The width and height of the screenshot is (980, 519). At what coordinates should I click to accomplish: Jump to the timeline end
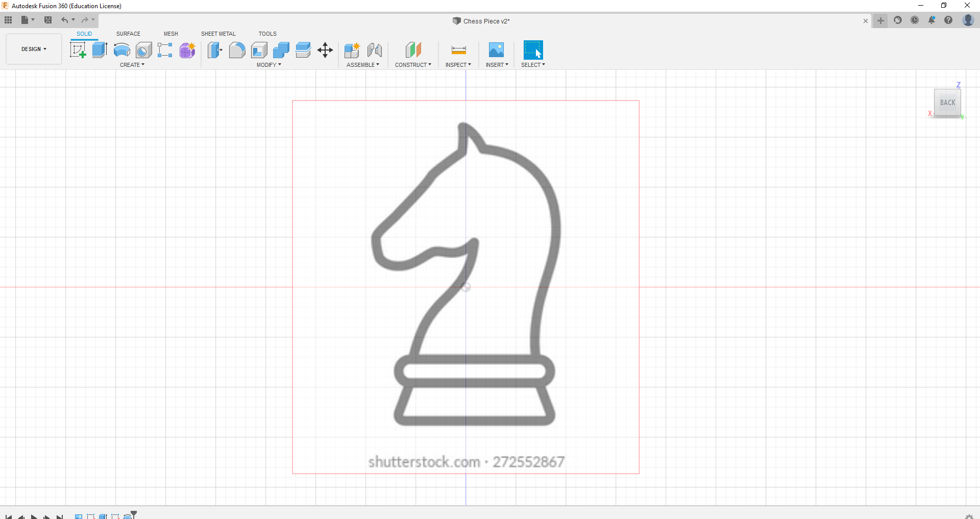(59, 516)
